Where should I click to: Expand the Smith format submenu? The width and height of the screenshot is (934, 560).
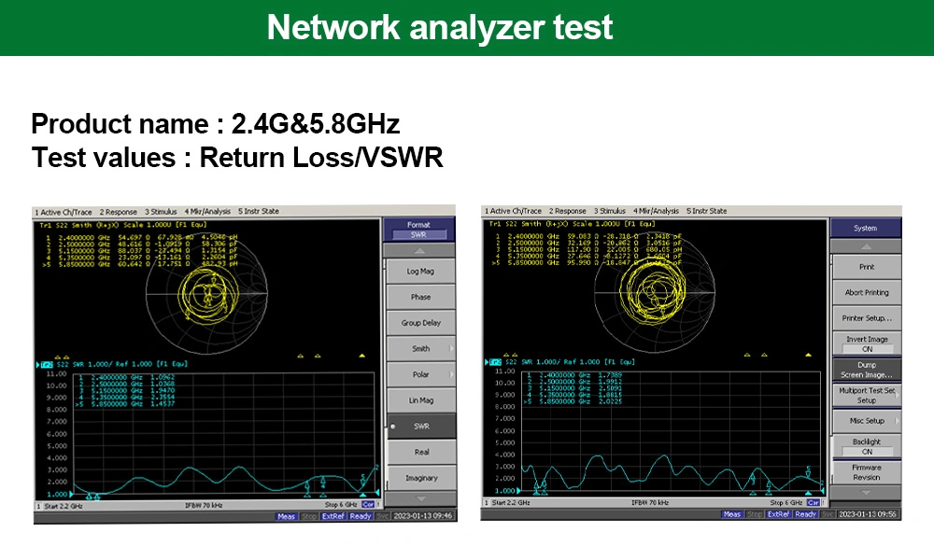[420, 348]
